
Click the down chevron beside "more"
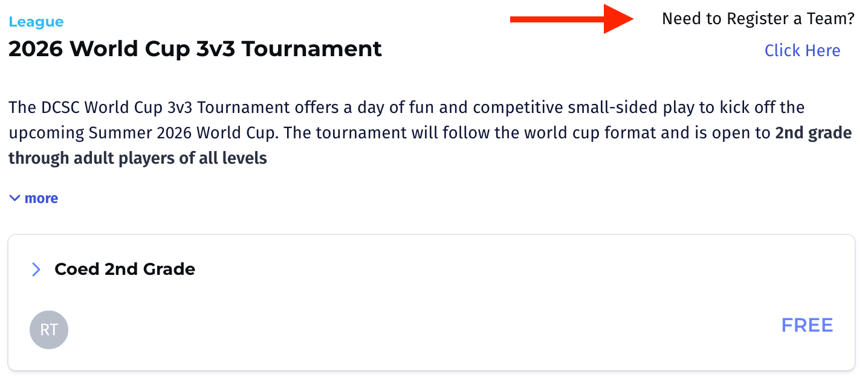pos(15,198)
